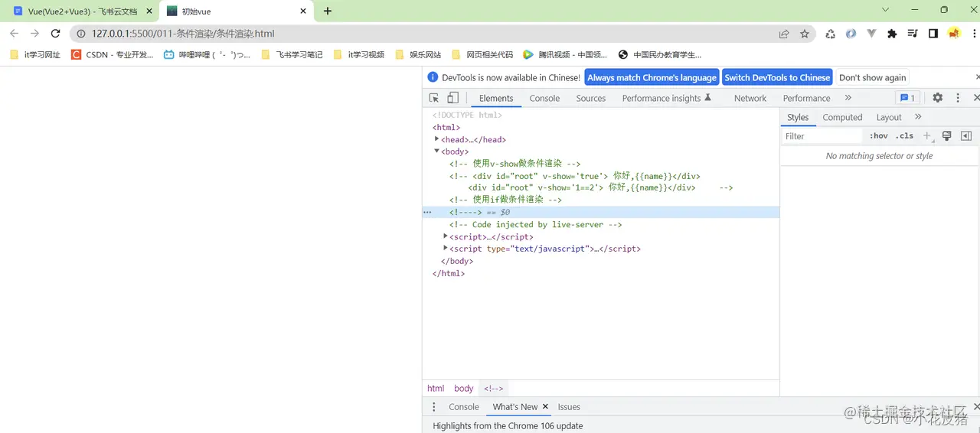This screenshot has width=980, height=433.
Task: Switch to the Sources panel tab
Action: pos(590,98)
